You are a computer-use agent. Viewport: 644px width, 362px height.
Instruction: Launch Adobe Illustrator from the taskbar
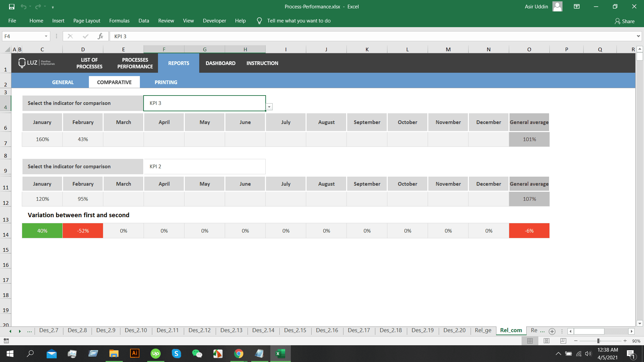pos(135,354)
